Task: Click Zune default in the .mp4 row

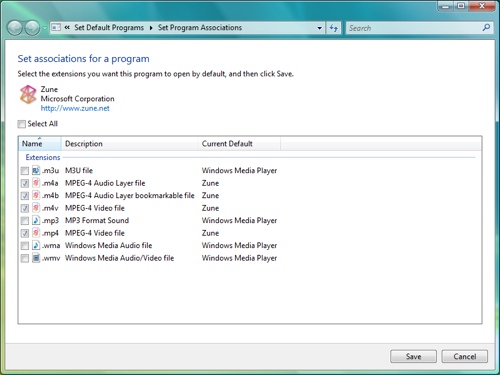Action: click(210, 233)
